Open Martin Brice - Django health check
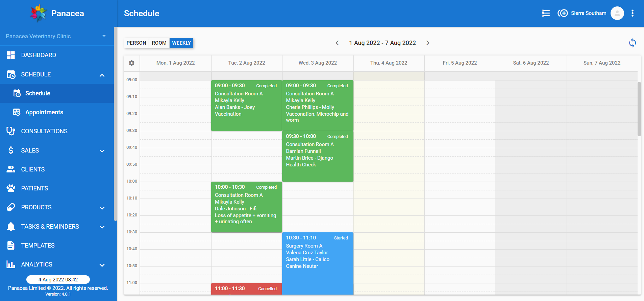This screenshot has height=301, width=644. tap(318, 156)
